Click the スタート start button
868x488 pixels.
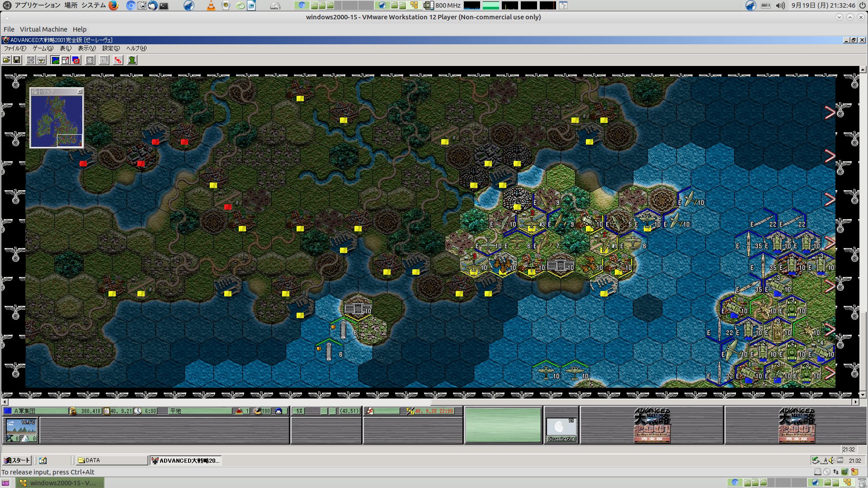pos(17,460)
